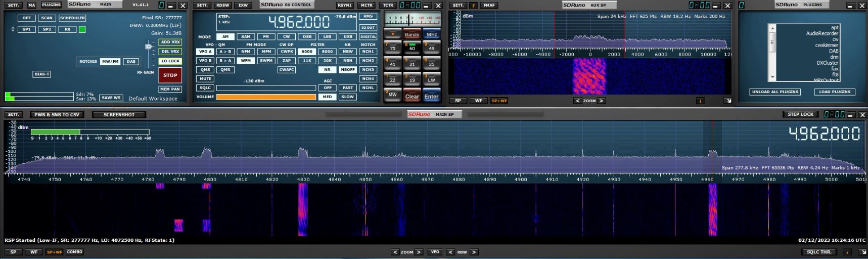Enable the BIAS-T option
Screen dimensions: 868x259
click(42, 74)
